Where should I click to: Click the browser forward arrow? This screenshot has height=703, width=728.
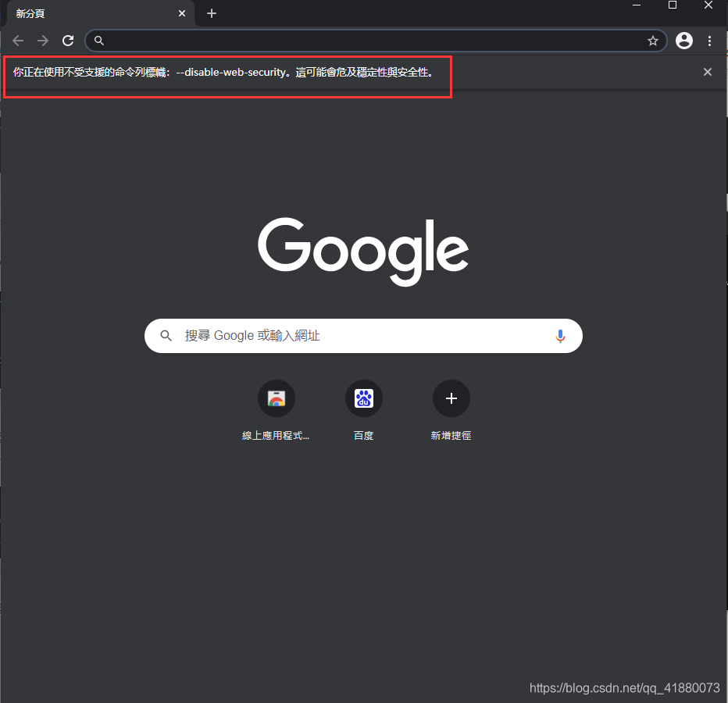point(43,41)
